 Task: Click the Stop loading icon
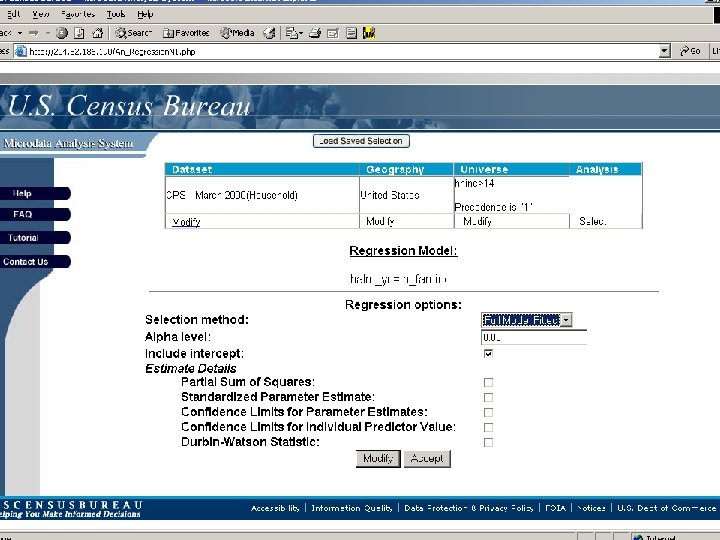tap(62, 33)
